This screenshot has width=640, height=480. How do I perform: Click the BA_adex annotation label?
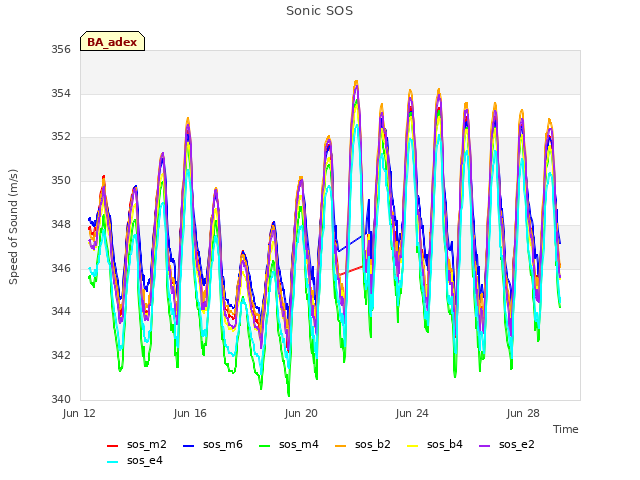coord(112,41)
